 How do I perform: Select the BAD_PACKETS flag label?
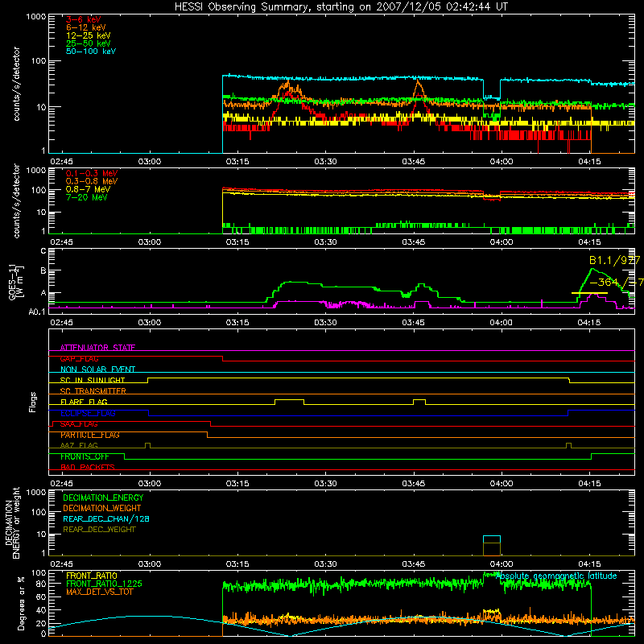tap(88, 467)
